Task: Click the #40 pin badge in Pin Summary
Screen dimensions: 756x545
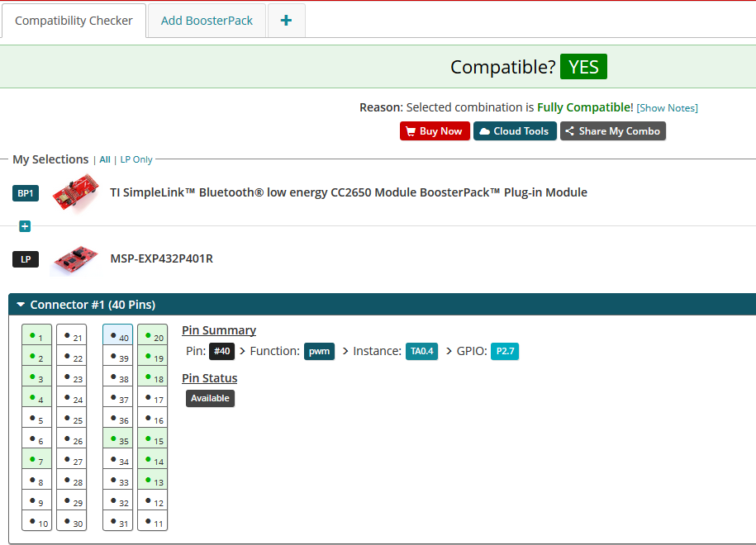Action: tap(221, 351)
